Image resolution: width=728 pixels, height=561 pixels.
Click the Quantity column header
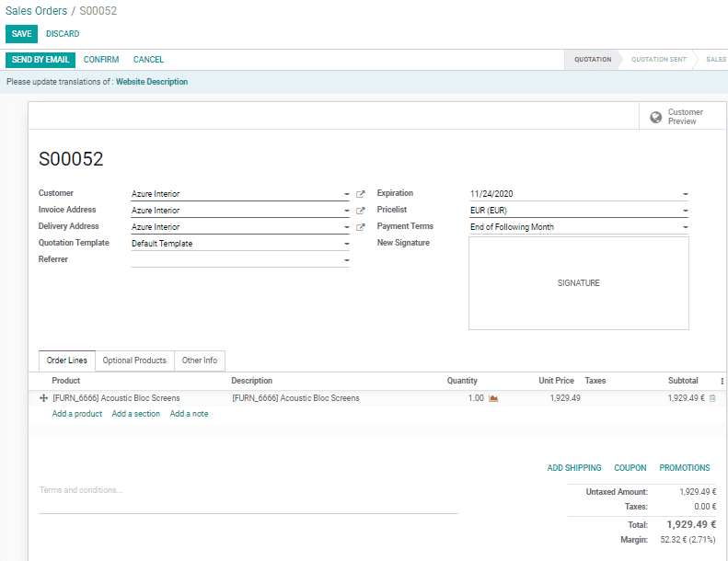coord(462,381)
